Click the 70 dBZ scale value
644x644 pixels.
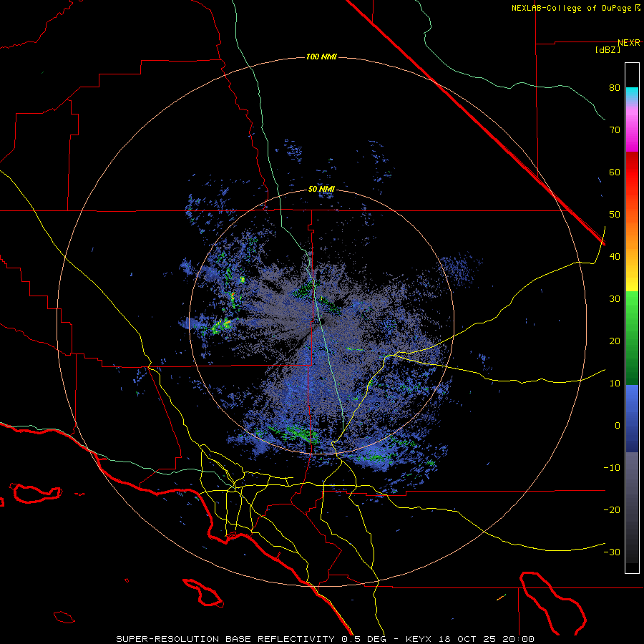(x=615, y=130)
